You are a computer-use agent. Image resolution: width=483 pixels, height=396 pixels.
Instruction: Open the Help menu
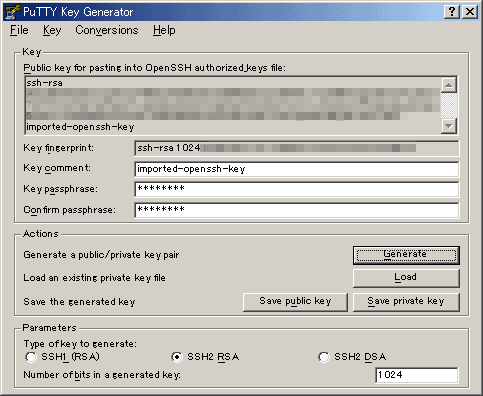pos(164,30)
